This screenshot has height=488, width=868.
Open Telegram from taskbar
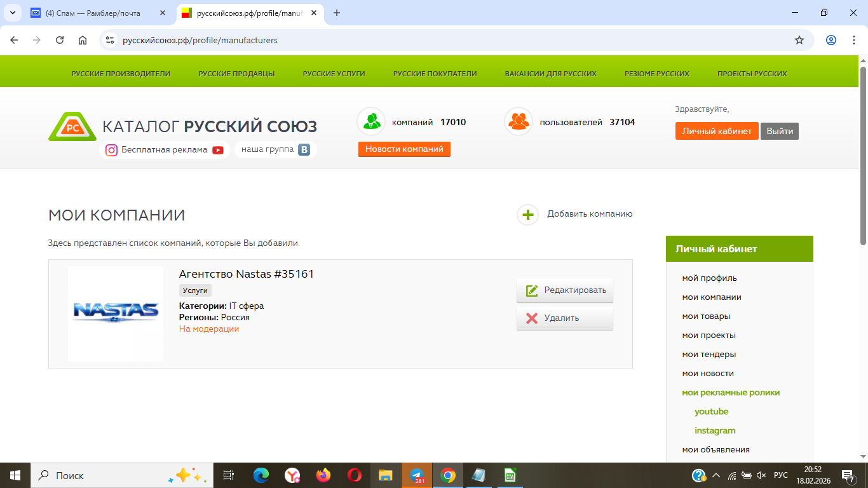point(417,475)
